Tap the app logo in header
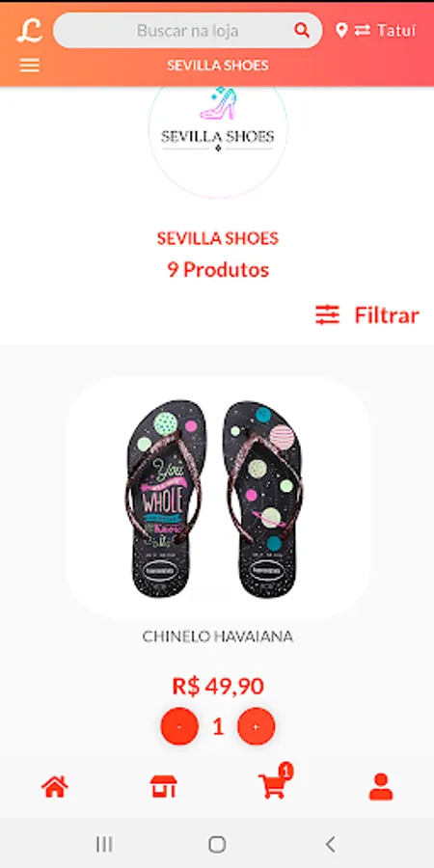 [x=29, y=31]
